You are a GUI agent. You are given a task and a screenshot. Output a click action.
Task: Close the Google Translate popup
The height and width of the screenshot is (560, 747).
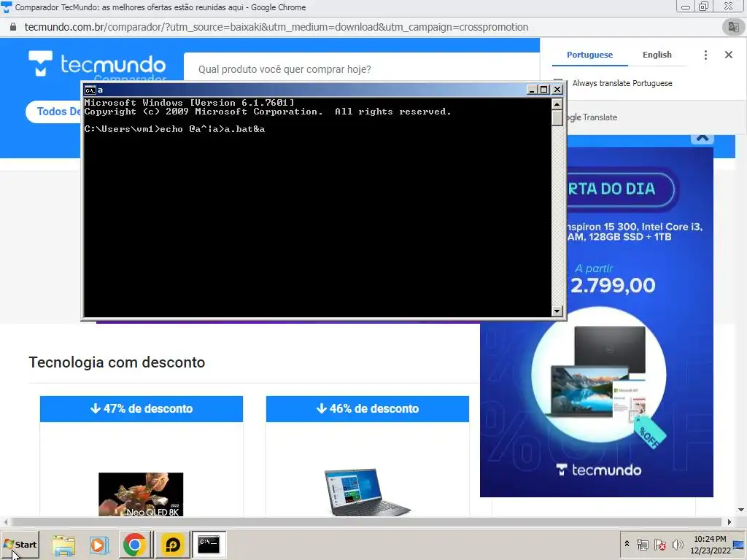[x=729, y=55]
